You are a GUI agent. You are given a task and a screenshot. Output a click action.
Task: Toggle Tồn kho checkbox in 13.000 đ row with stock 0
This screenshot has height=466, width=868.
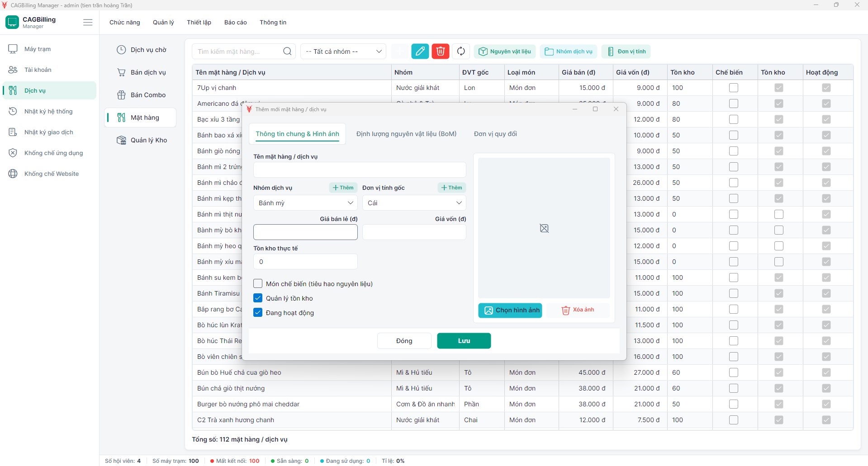point(779,214)
